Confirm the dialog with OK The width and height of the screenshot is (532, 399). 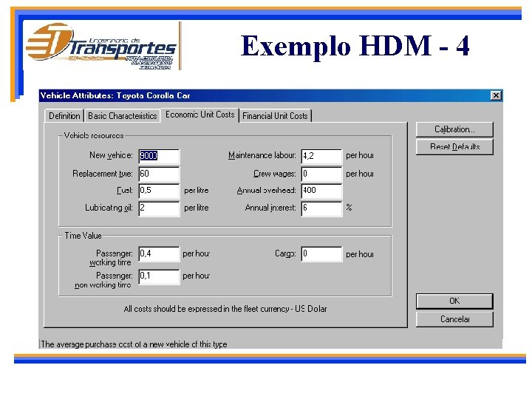pos(454,301)
